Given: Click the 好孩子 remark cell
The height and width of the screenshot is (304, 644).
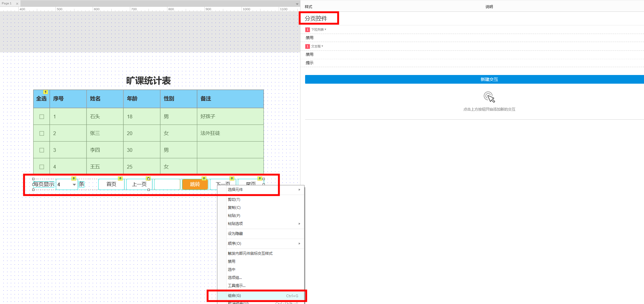Looking at the screenshot, I should (230, 117).
